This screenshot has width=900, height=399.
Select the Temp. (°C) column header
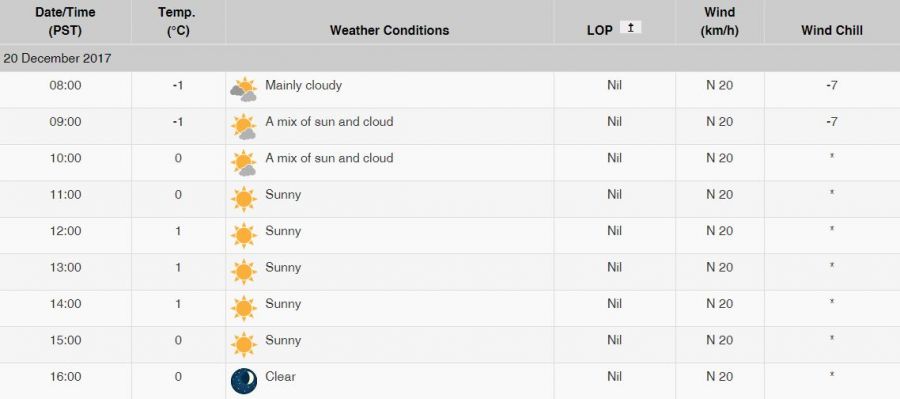178,22
